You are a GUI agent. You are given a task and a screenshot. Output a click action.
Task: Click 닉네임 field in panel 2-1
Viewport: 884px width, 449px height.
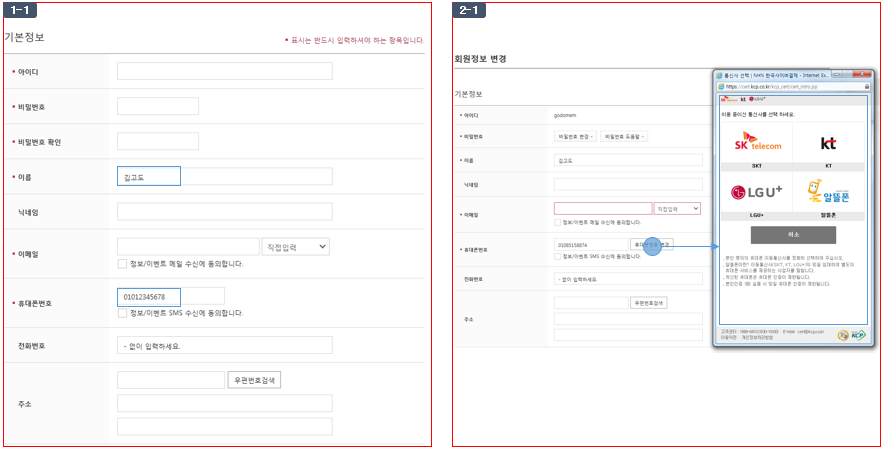tap(629, 184)
